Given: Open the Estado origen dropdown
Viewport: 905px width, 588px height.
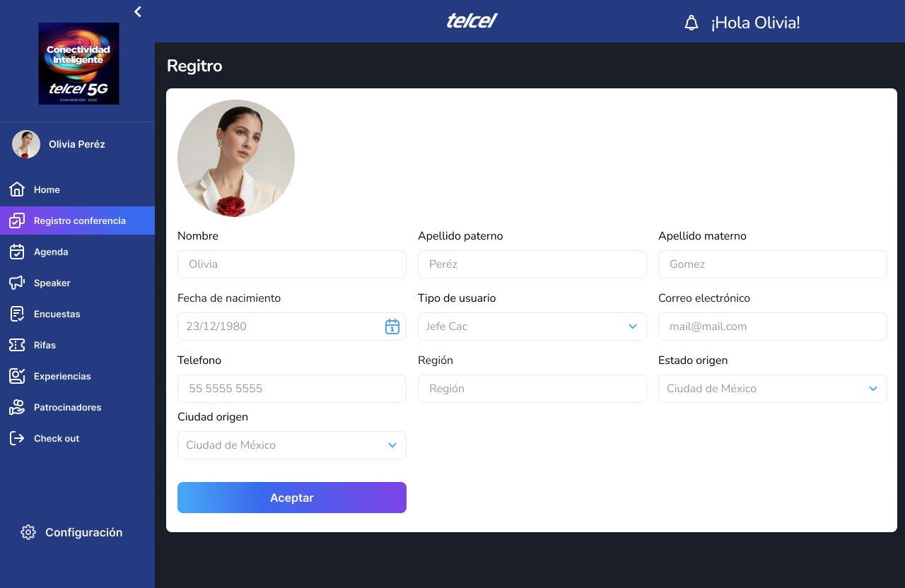Looking at the screenshot, I should click(872, 389).
